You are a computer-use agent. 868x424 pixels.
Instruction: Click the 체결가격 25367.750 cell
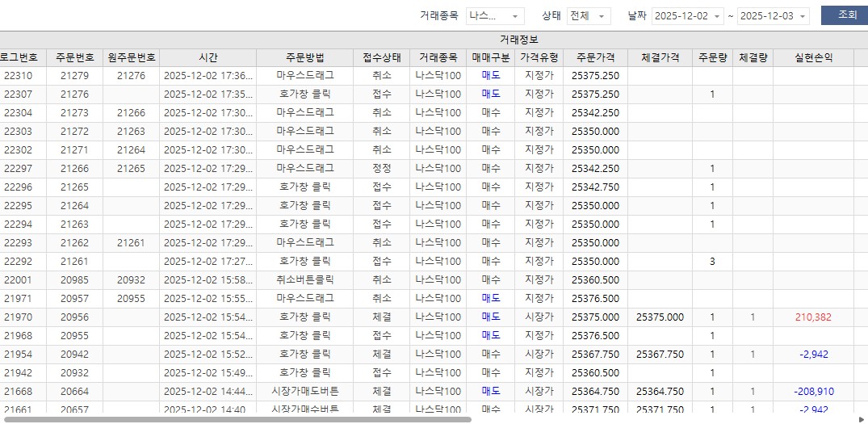(660, 355)
